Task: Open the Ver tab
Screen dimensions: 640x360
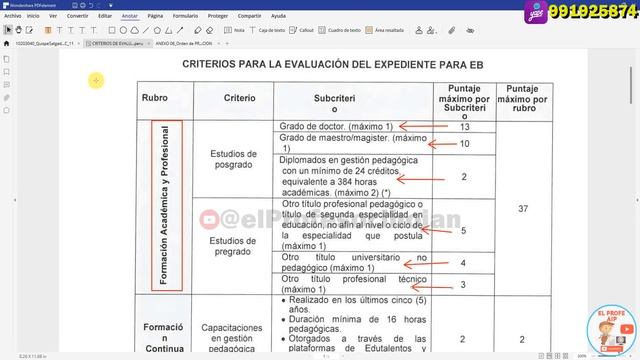Action: 53,16
